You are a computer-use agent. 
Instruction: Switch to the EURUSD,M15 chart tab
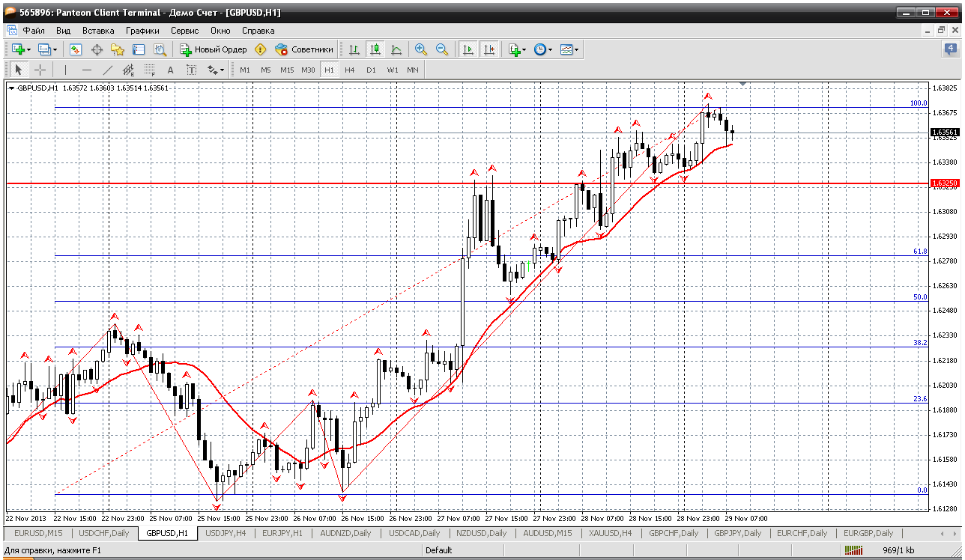tap(37, 533)
